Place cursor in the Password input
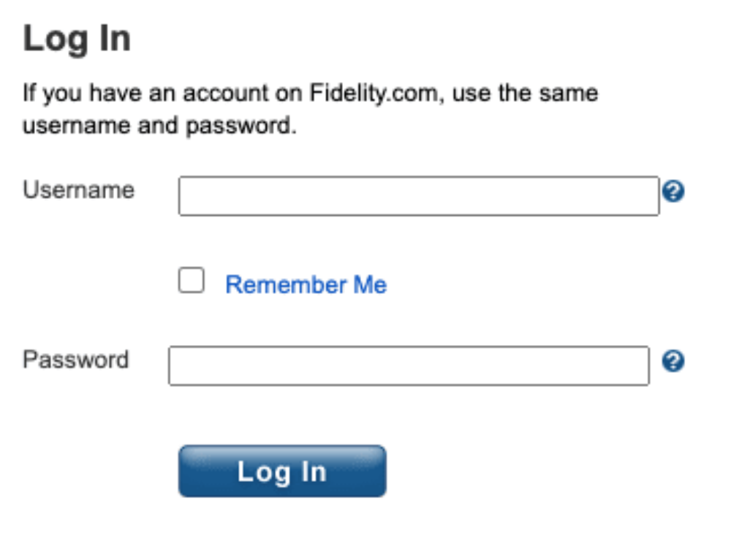 409,366
